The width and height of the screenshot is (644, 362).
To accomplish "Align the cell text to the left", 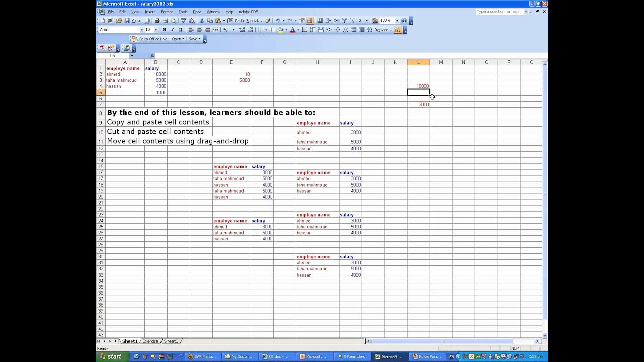I will click(191, 30).
